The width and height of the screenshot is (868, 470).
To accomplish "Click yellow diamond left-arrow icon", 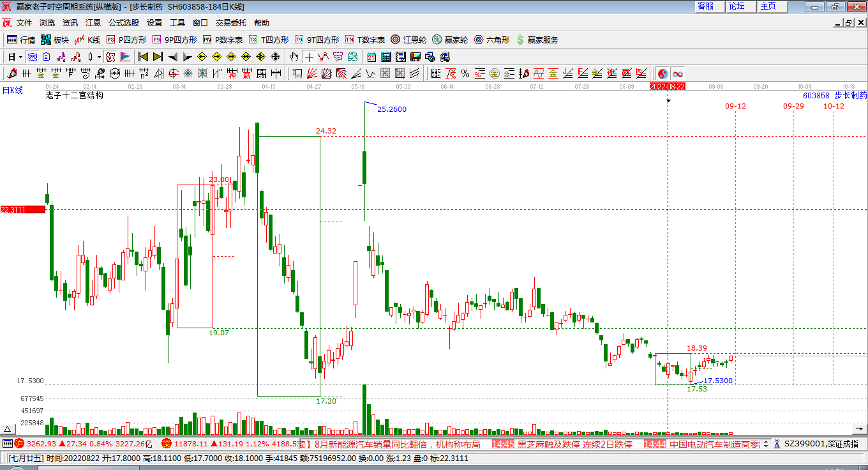I will 202,57.
